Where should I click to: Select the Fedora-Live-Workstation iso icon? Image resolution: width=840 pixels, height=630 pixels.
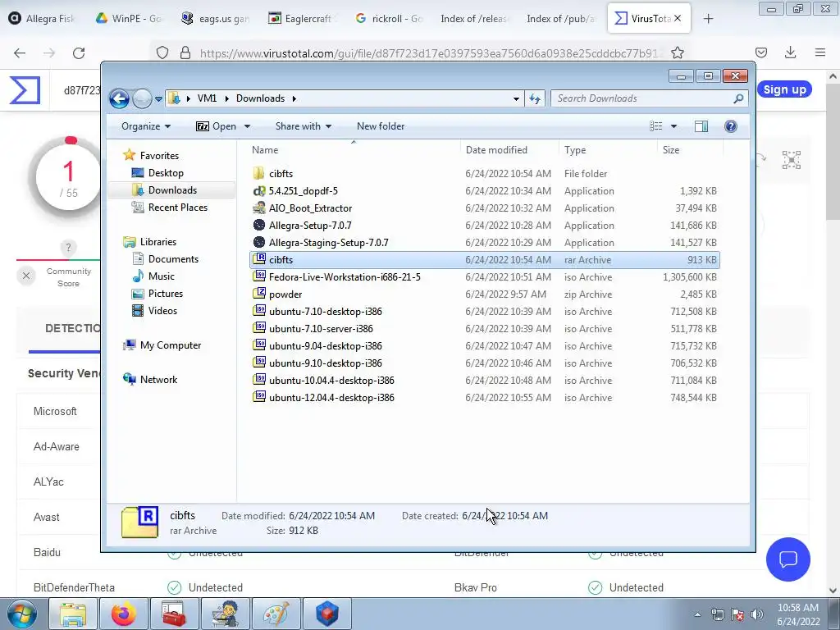tap(258, 276)
